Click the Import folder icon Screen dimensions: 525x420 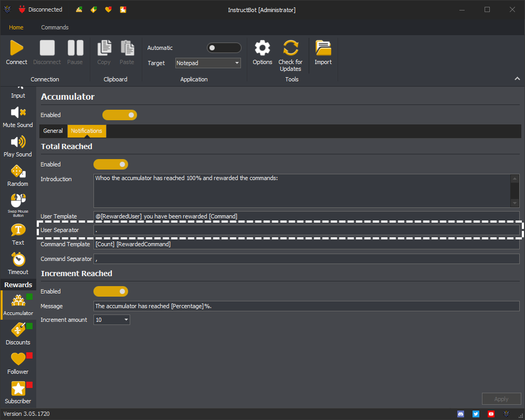[323, 48]
